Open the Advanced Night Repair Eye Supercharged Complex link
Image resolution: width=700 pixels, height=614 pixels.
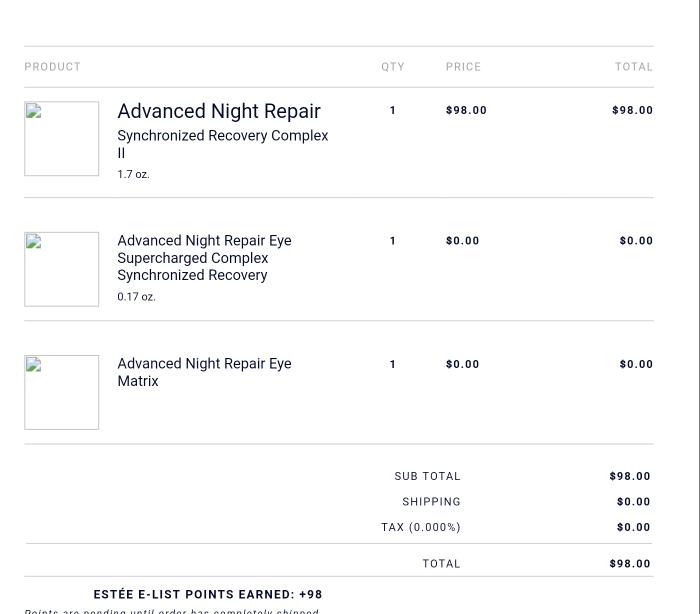tap(204, 257)
